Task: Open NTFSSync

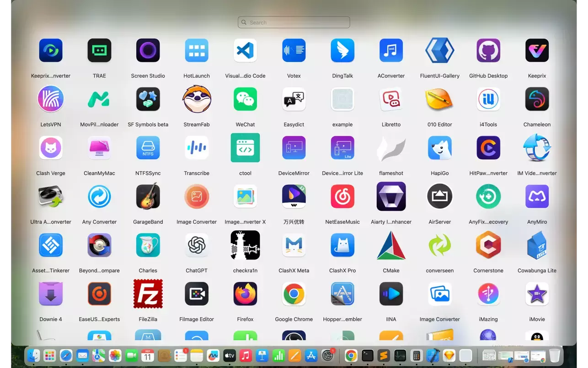Action: pos(148,148)
